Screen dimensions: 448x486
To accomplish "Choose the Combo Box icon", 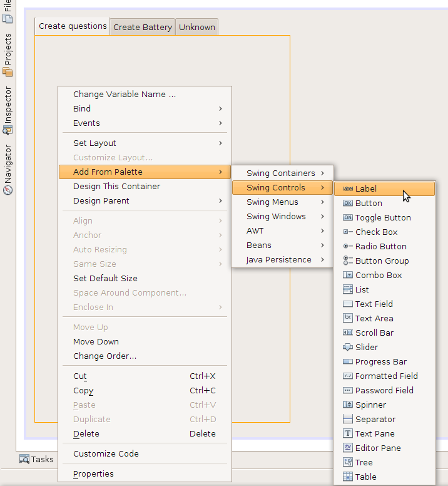I will point(348,275).
